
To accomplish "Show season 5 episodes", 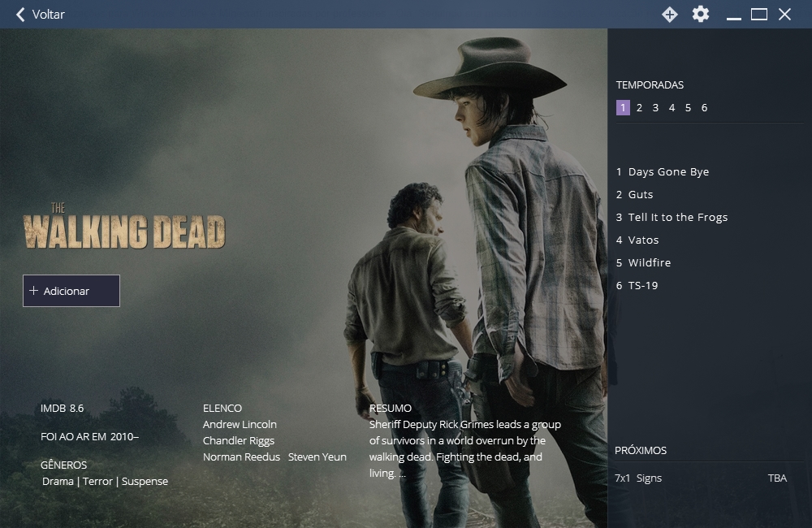I will (x=688, y=108).
